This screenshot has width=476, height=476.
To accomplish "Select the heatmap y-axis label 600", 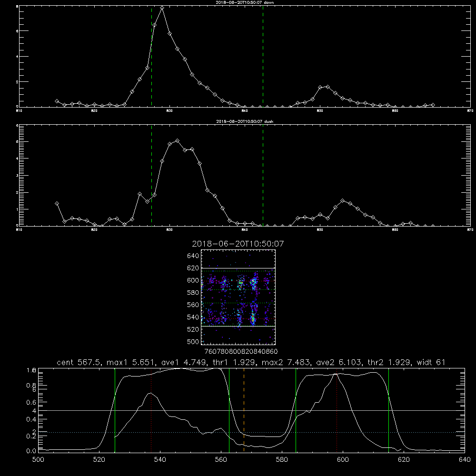I will (x=193, y=280).
